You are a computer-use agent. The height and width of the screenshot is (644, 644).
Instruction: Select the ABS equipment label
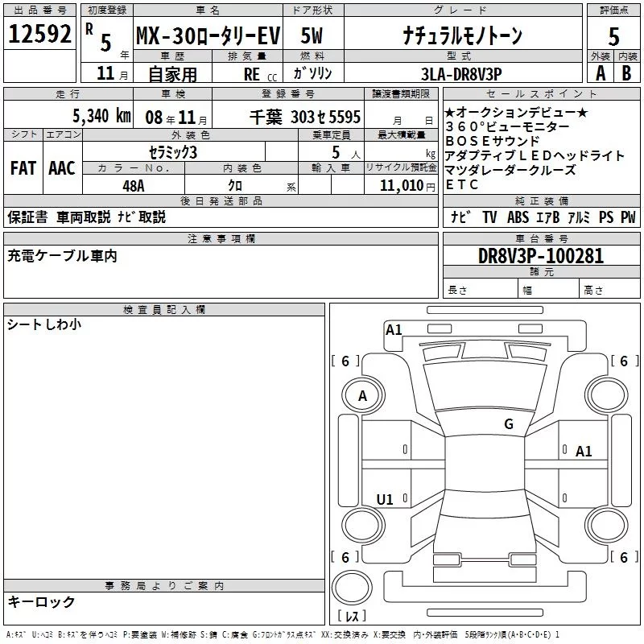518,217
